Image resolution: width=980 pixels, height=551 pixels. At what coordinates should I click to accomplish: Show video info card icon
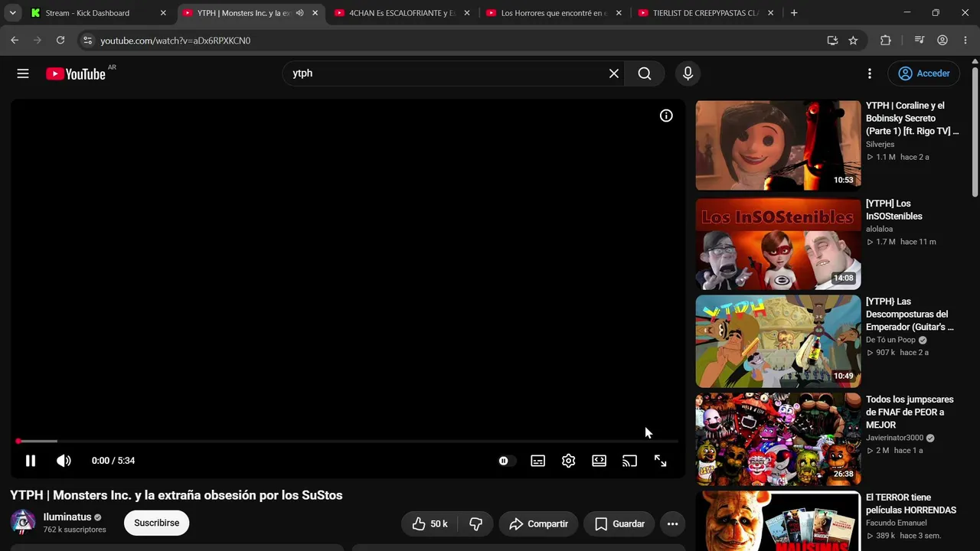pyautogui.click(x=666, y=116)
